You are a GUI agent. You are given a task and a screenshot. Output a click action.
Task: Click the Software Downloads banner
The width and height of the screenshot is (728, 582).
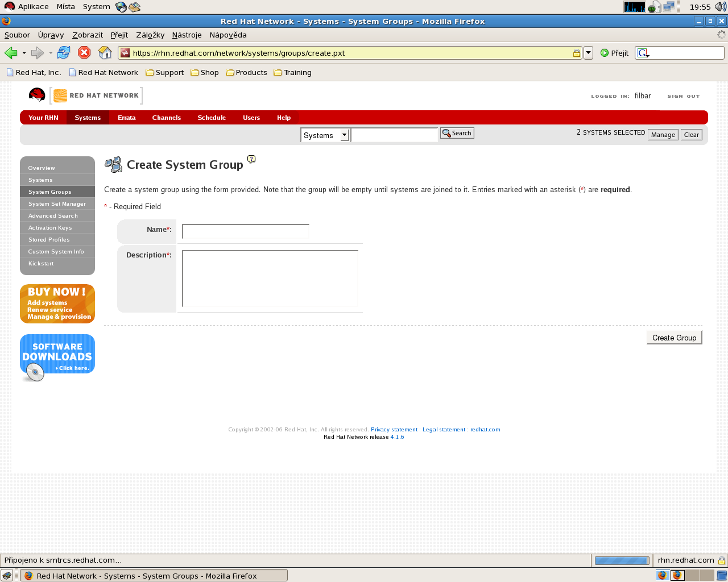click(57, 357)
